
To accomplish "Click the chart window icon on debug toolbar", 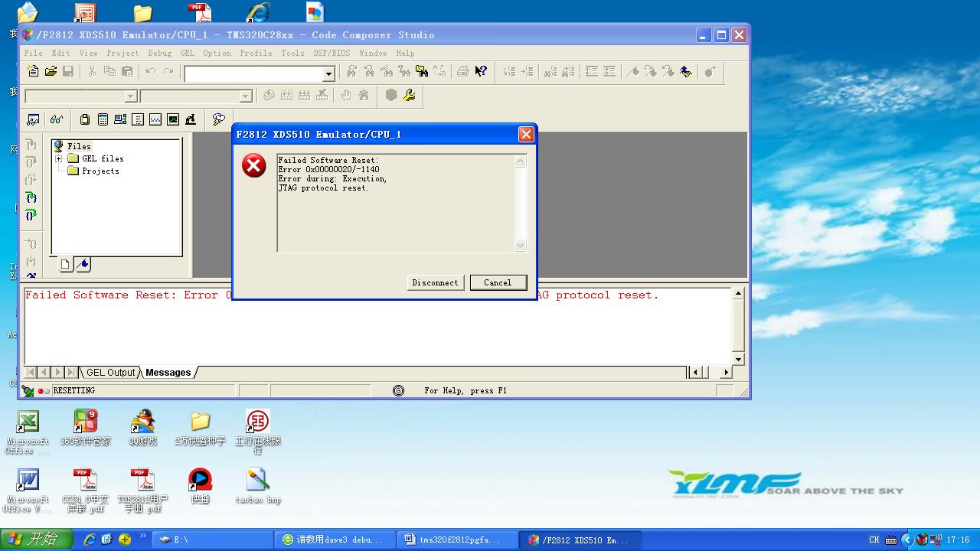I will 33,119.
